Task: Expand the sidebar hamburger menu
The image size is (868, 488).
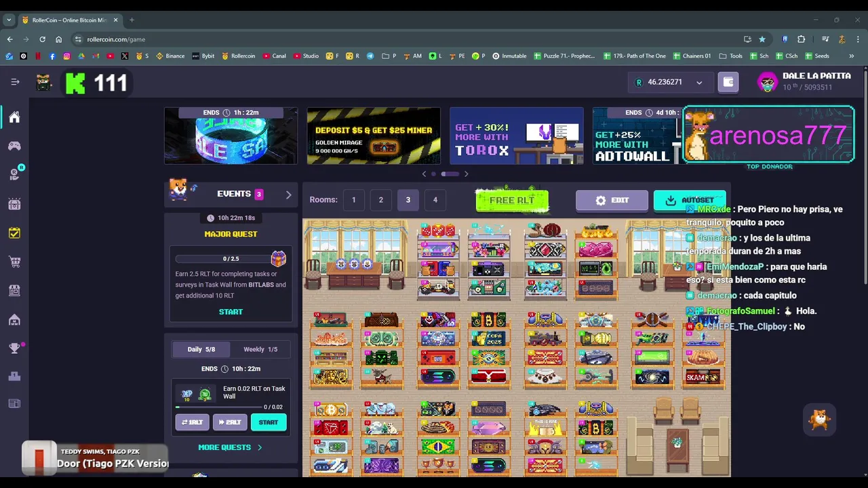Action: point(15,82)
